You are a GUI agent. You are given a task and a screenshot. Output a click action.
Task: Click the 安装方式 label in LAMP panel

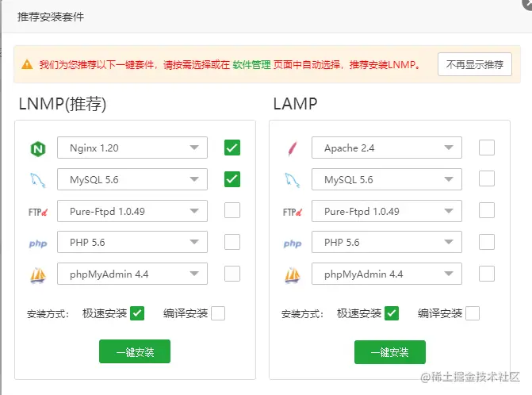[x=302, y=314]
